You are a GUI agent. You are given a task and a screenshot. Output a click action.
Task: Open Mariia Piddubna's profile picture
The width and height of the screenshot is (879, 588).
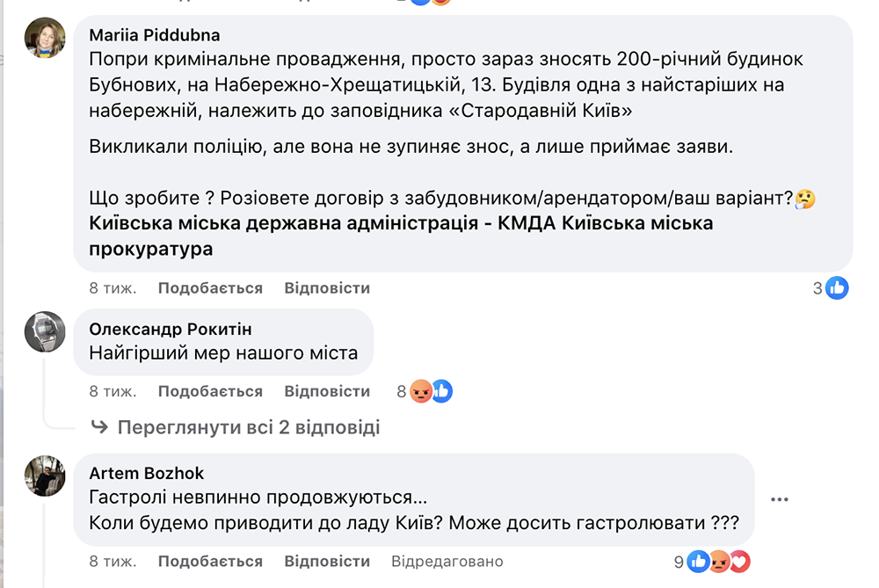pyautogui.click(x=45, y=37)
